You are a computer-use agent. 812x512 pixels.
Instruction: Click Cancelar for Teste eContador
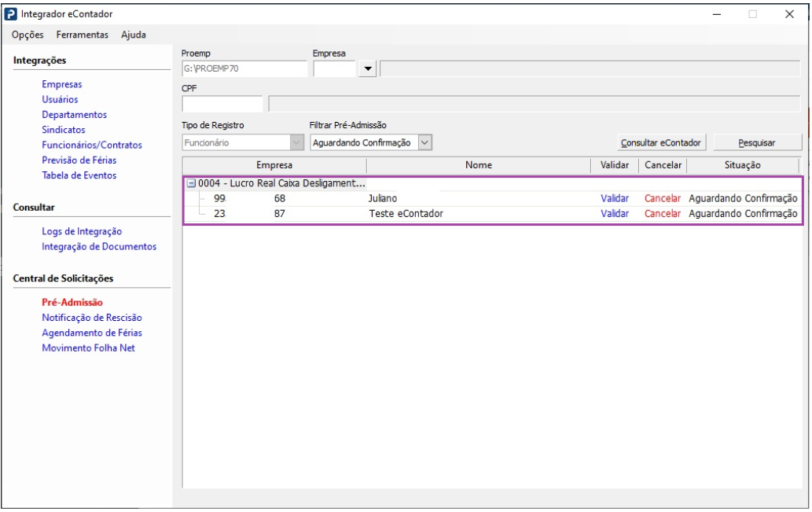(x=663, y=213)
